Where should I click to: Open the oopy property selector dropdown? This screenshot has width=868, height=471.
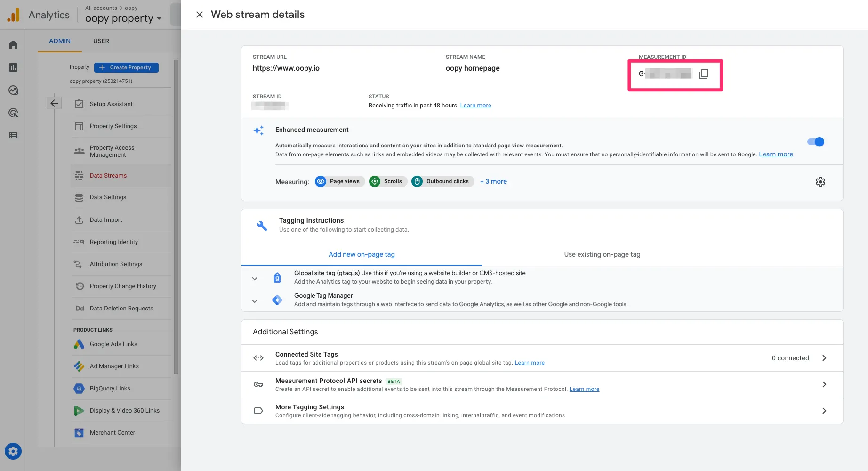tap(123, 18)
